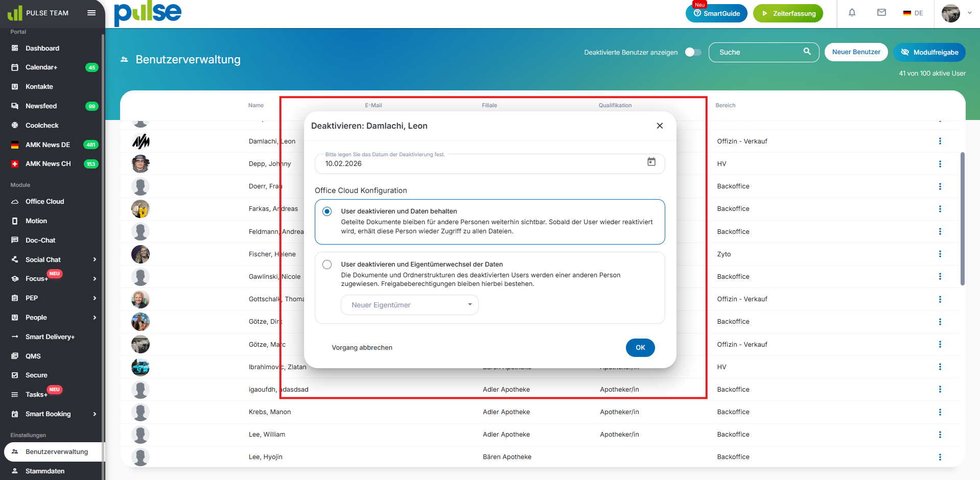Click the Calendar+ sidebar icon
This screenshot has width=980, height=480.
[15, 67]
